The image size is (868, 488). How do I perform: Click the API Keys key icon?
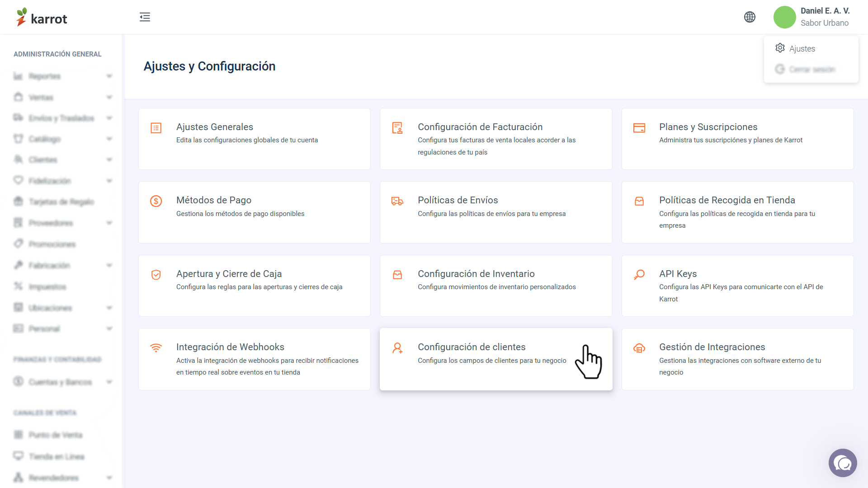pyautogui.click(x=639, y=275)
